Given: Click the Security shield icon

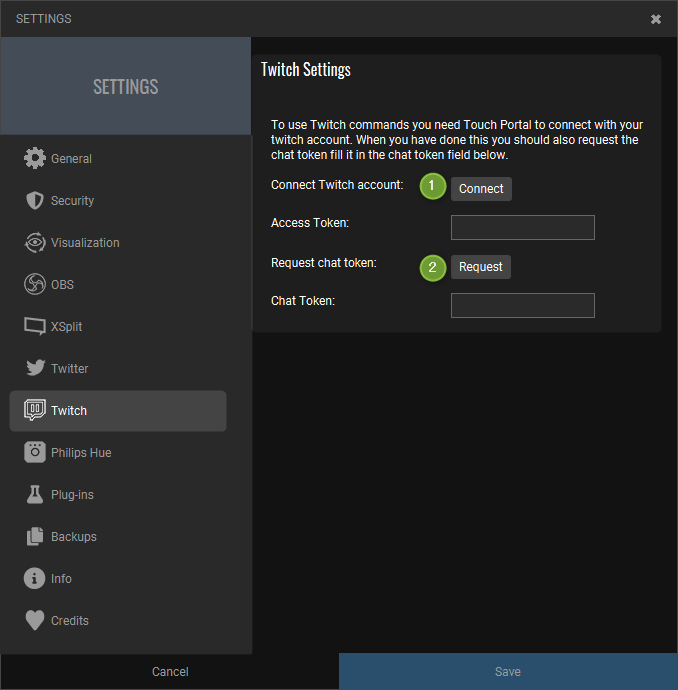Looking at the screenshot, I should (x=35, y=201).
